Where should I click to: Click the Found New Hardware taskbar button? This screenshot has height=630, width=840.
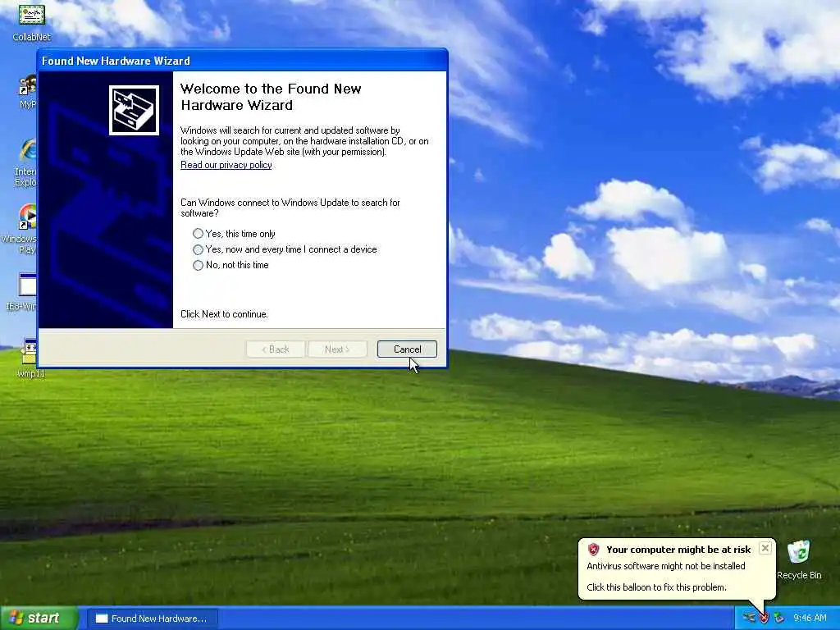point(152,619)
